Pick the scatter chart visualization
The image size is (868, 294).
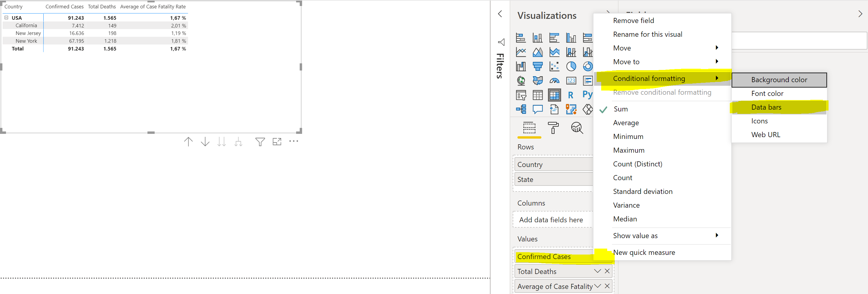click(x=554, y=66)
